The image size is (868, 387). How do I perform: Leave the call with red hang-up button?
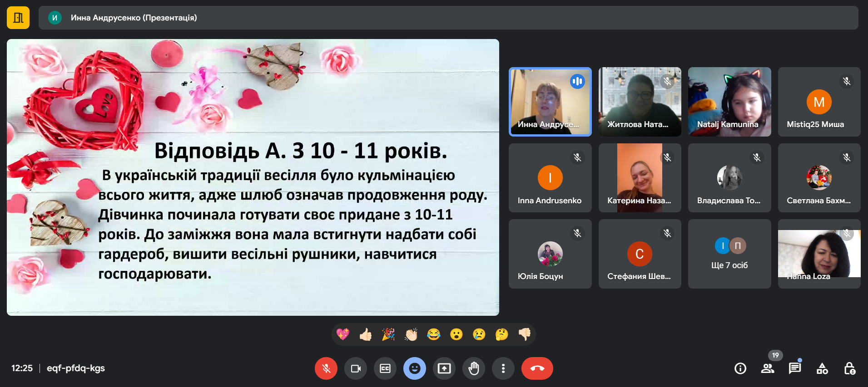tap(537, 368)
